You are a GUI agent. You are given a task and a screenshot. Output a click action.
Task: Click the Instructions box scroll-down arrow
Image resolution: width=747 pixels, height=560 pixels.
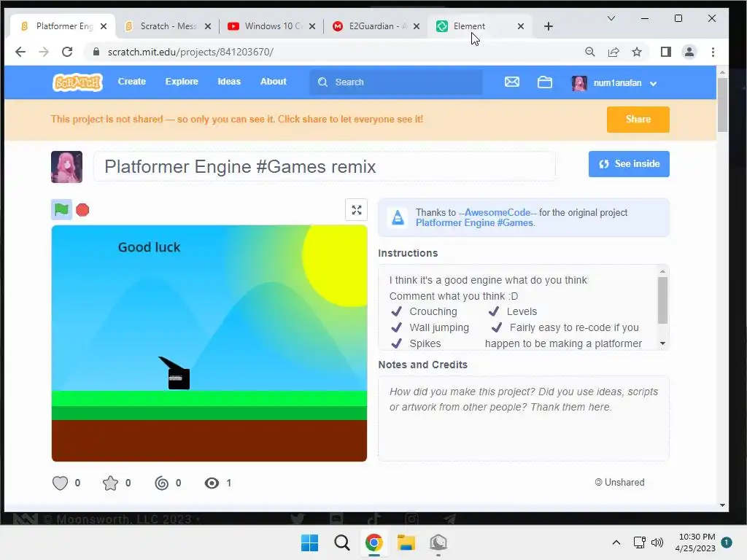tap(662, 343)
